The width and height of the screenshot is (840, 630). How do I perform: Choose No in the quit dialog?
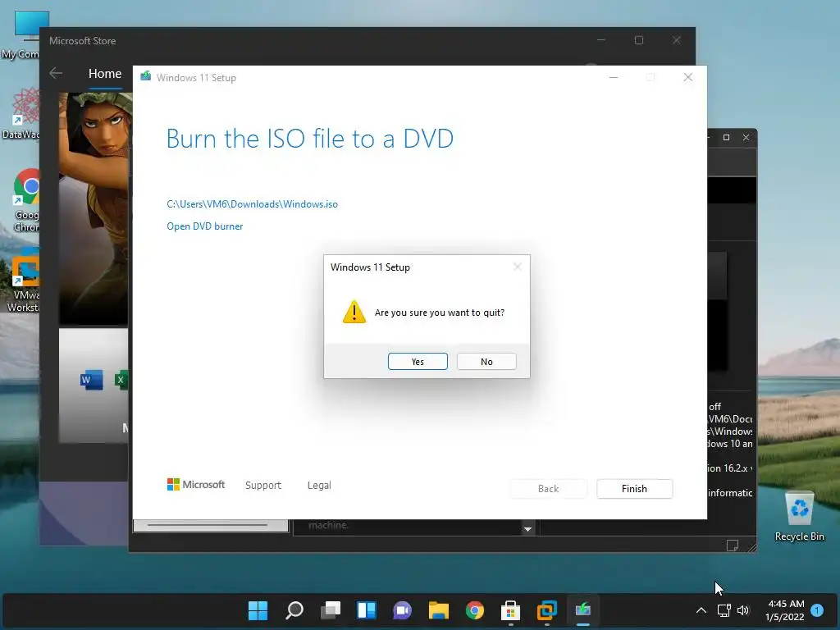pyautogui.click(x=486, y=362)
